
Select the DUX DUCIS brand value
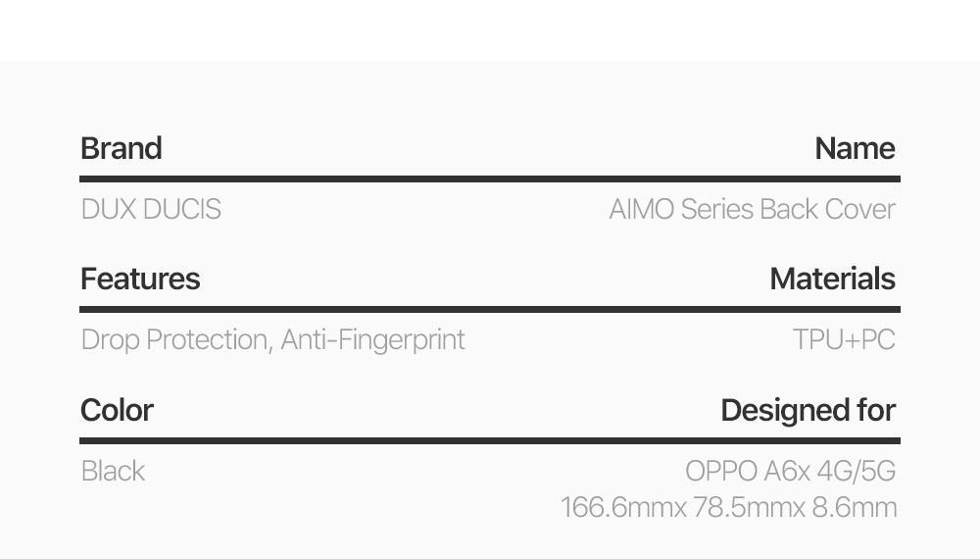pos(151,209)
